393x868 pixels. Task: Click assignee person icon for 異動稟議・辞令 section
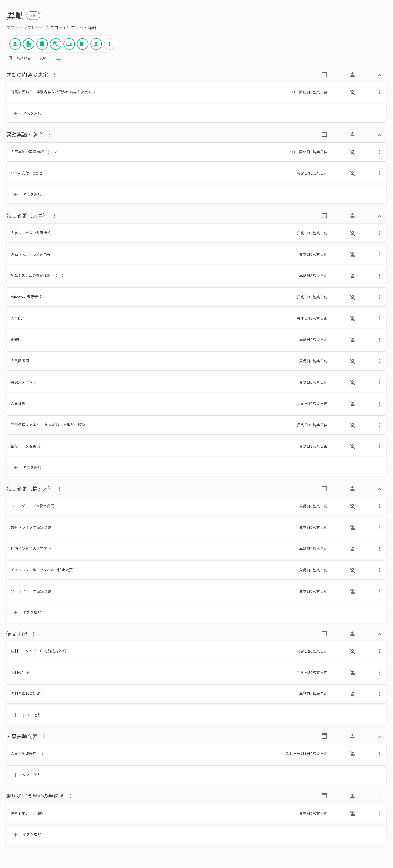[352, 134]
